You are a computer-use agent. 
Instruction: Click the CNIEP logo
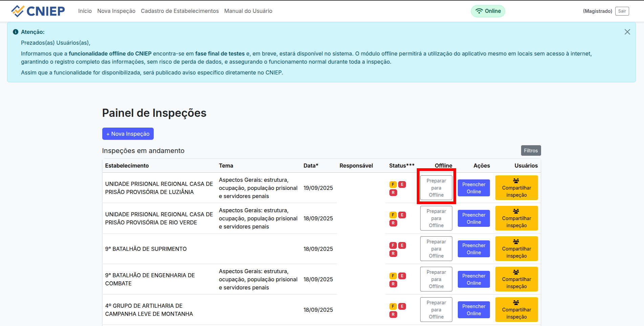[x=38, y=11]
